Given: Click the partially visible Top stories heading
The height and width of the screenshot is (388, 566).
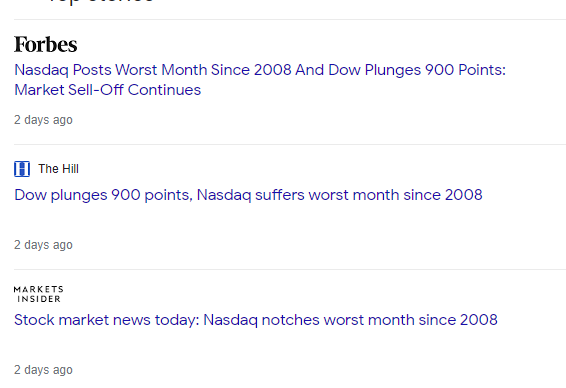Looking at the screenshot, I should coord(101,2).
